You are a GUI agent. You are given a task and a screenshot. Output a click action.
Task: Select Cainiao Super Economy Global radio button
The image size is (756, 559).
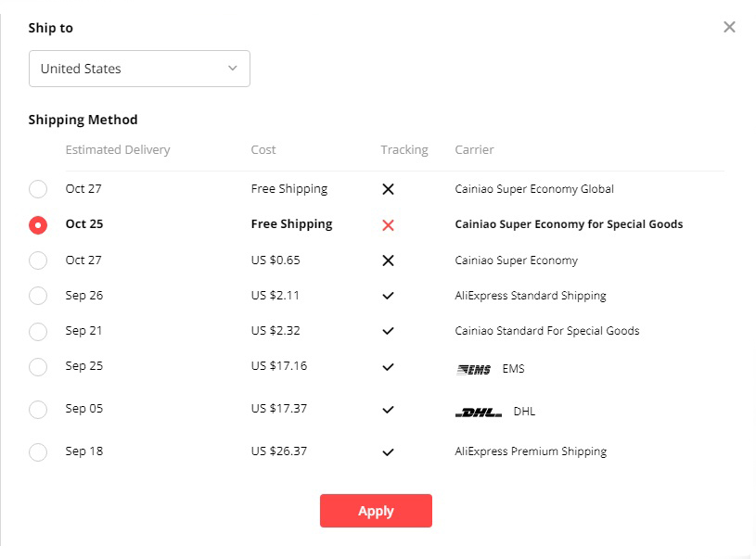pyautogui.click(x=38, y=189)
